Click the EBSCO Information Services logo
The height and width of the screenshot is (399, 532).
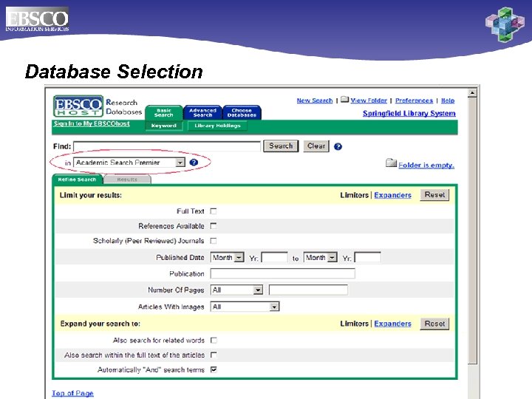(x=37, y=19)
